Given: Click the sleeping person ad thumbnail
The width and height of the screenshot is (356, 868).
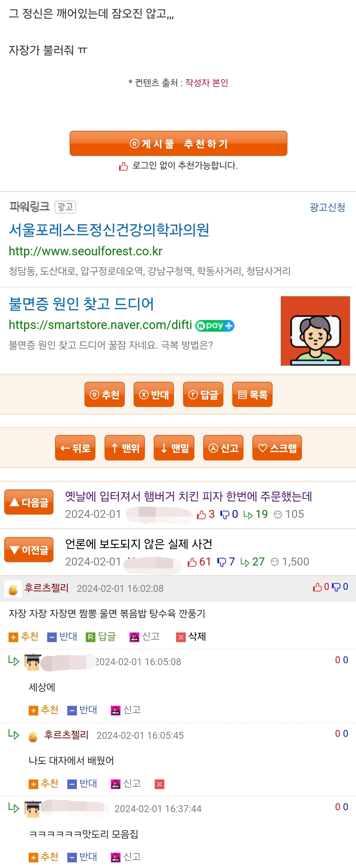Looking at the screenshot, I should pos(315,331).
